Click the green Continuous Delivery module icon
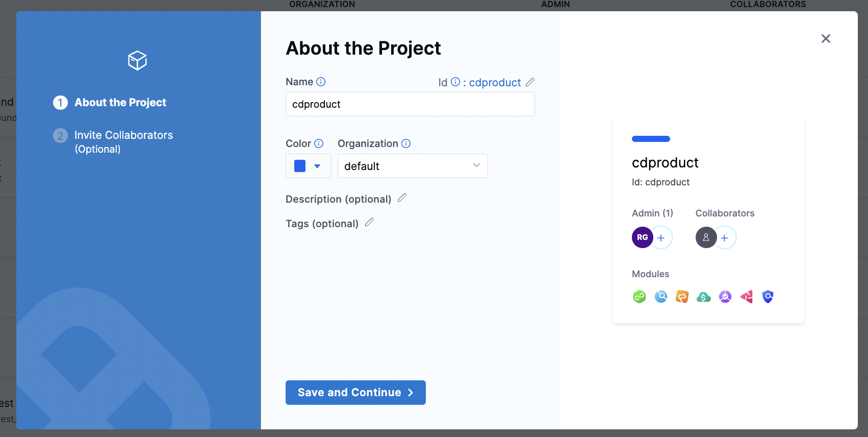Screen dimensions: 868x437 (640, 297)
